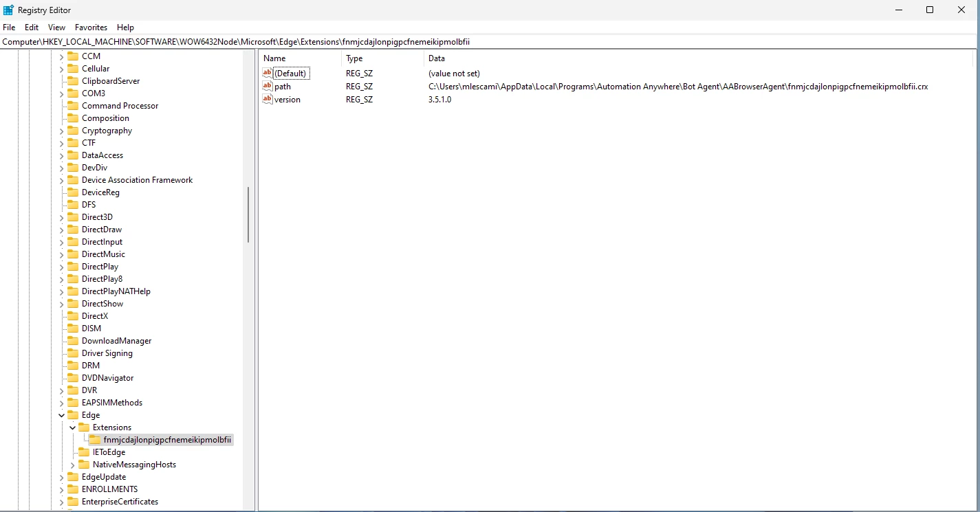Click the DirectMusic folder icon
Image resolution: width=980 pixels, height=512 pixels.
(73, 254)
